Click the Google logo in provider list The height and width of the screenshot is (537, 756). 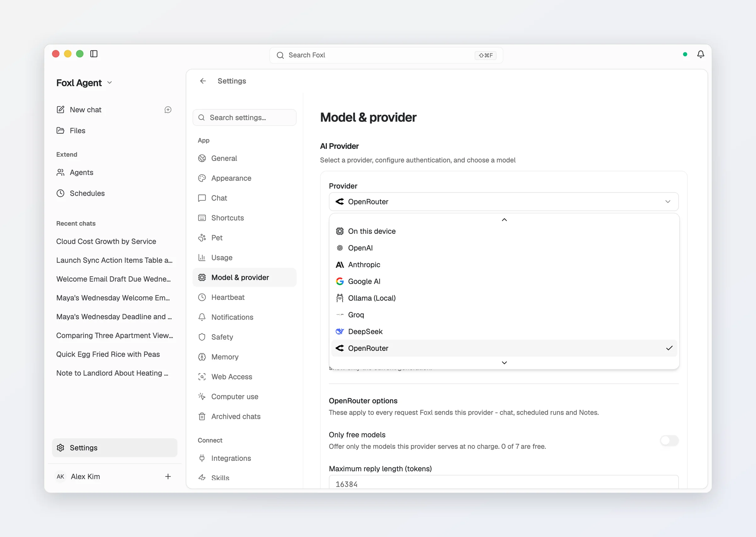340,281
